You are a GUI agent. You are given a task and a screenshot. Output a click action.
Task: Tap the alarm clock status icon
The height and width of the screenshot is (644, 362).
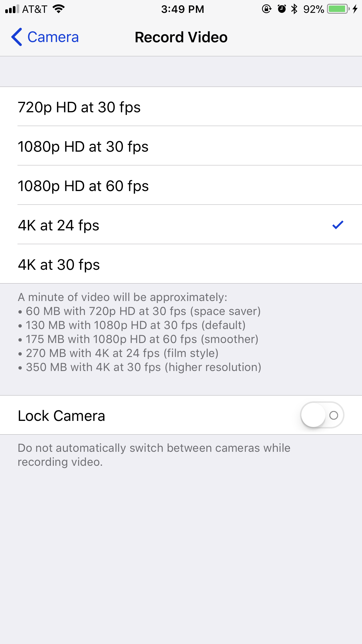click(282, 9)
